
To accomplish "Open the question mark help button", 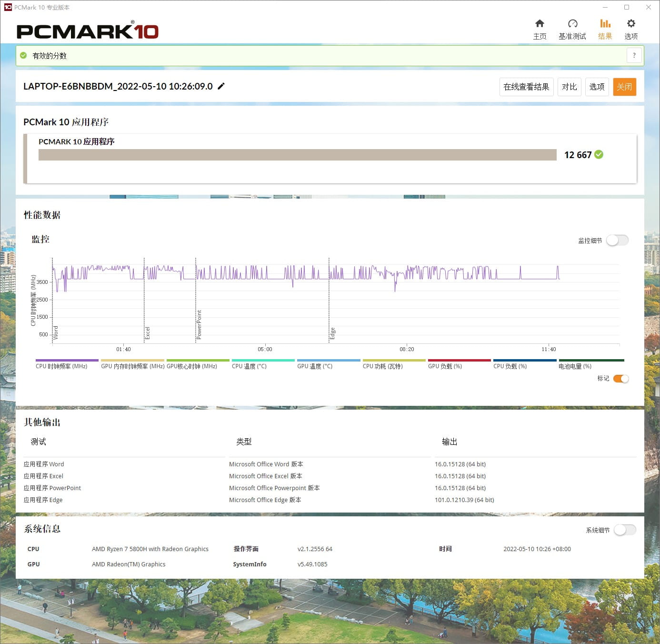I will (634, 55).
